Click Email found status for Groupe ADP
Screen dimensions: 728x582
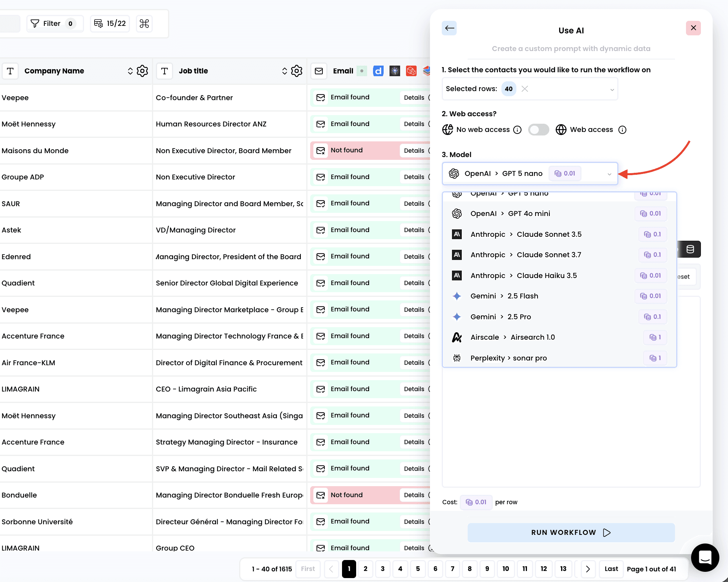(350, 177)
